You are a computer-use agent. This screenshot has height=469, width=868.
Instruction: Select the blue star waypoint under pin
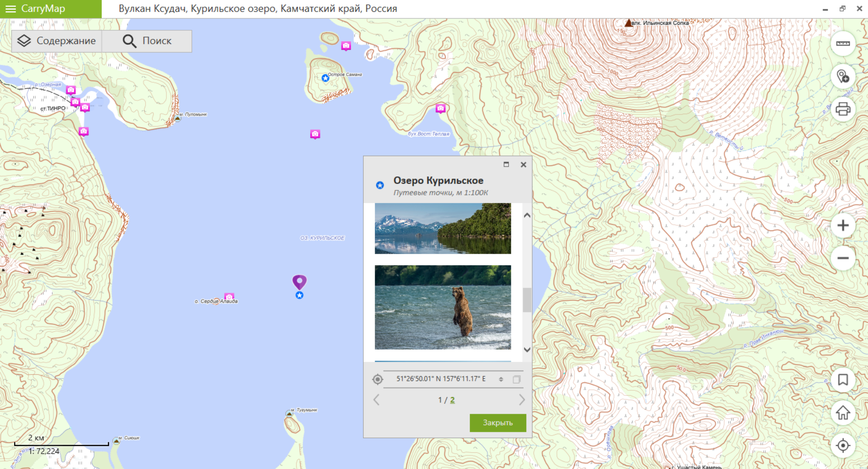click(x=299, y=295)
